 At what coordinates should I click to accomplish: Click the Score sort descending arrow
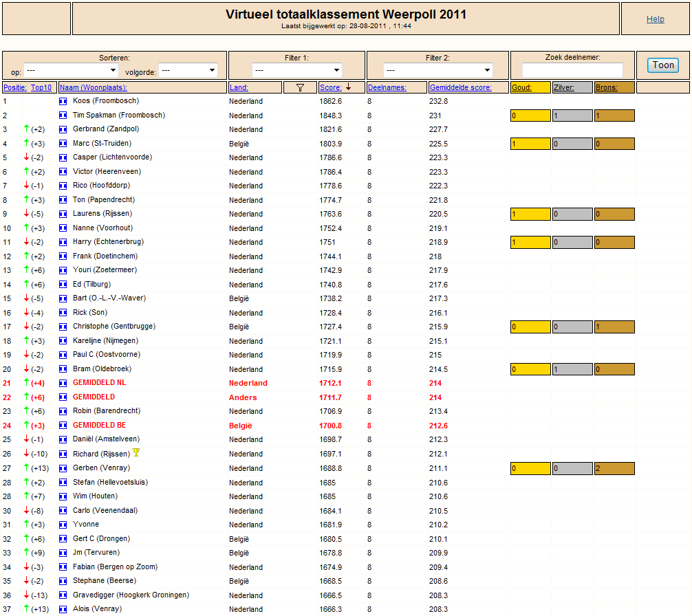[x=348, y=87]
